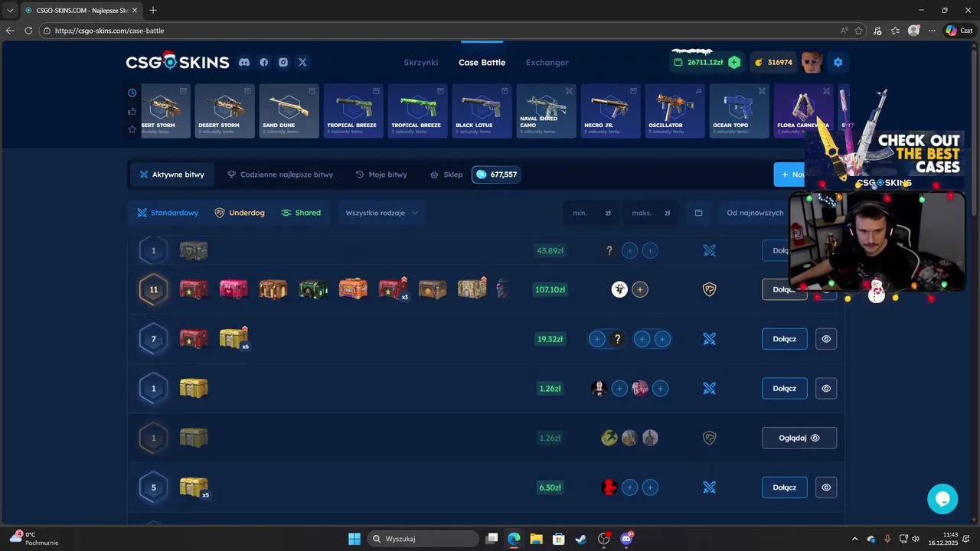Viewport: 980px width, 551px height.
Task: Open a new browser tab with the plus
Action: [x=153, y=10]
